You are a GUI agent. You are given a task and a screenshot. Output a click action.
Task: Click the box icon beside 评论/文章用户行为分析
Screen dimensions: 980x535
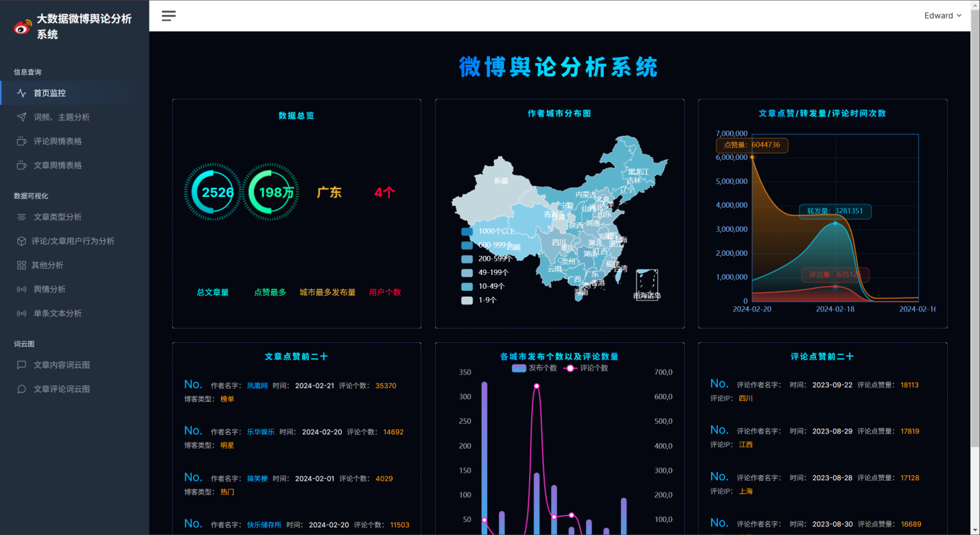coord(22,241)
